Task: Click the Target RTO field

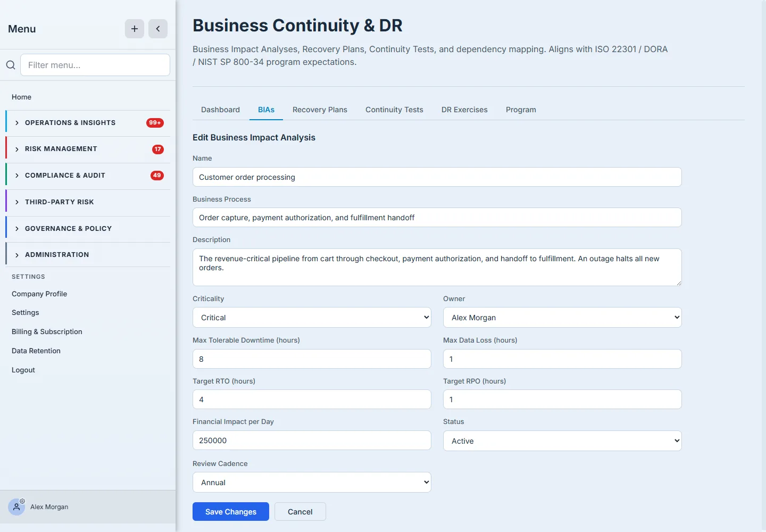Action: point(312,400)
